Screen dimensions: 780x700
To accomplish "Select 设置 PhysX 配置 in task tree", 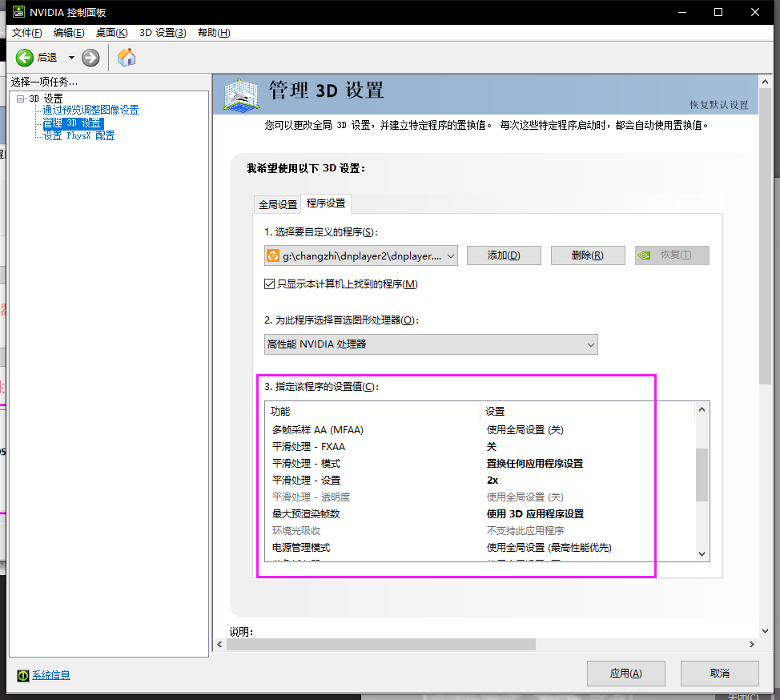I will pyautogui.click(x=78, y=135).
